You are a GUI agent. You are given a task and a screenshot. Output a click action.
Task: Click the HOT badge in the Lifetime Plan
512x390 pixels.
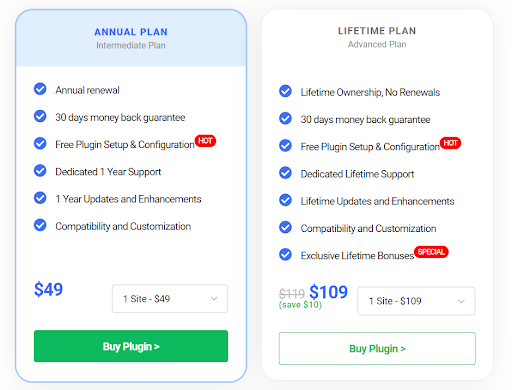click(450, 143)
